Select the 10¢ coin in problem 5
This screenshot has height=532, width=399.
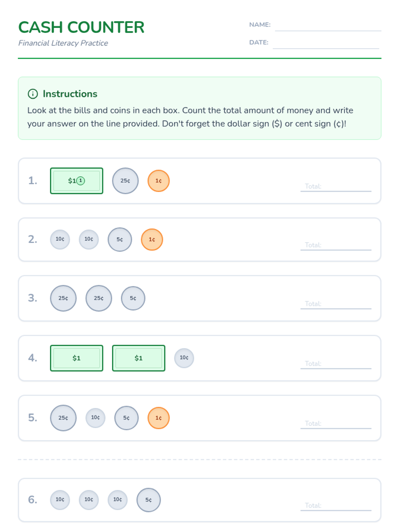pos(95,418)
